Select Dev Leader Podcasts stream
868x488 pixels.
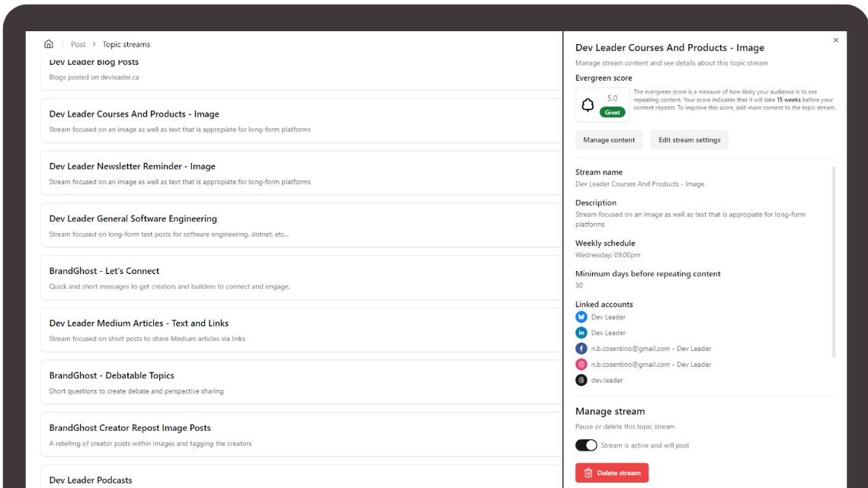pos(302,477)
